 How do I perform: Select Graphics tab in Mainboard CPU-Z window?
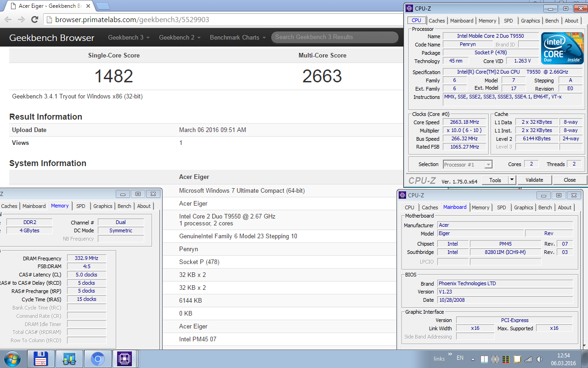[x=524, y=207]
